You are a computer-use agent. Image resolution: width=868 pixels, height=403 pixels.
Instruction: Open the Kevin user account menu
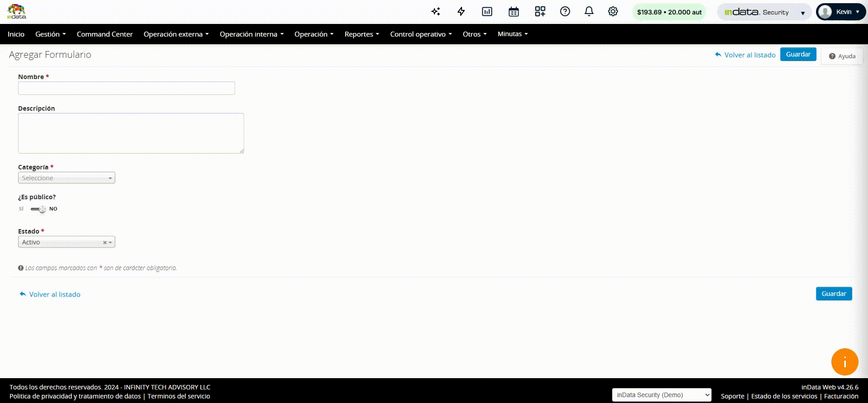tap(840, 12)
